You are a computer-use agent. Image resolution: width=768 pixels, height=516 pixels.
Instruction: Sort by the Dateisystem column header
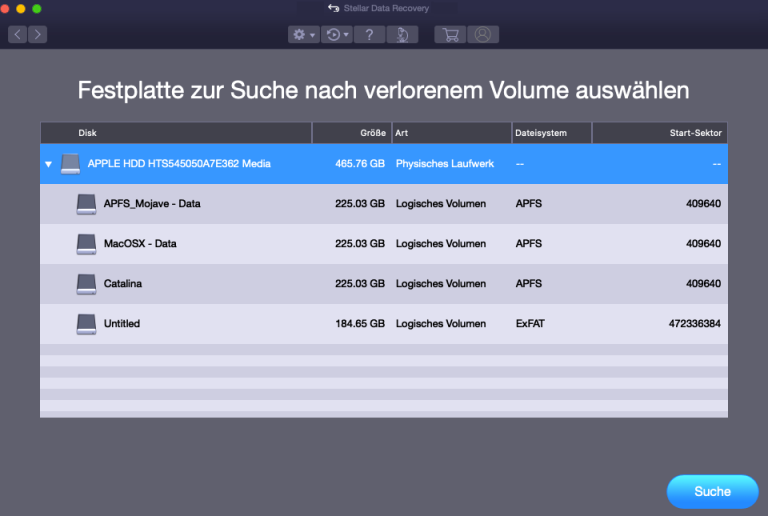[552, 133]
